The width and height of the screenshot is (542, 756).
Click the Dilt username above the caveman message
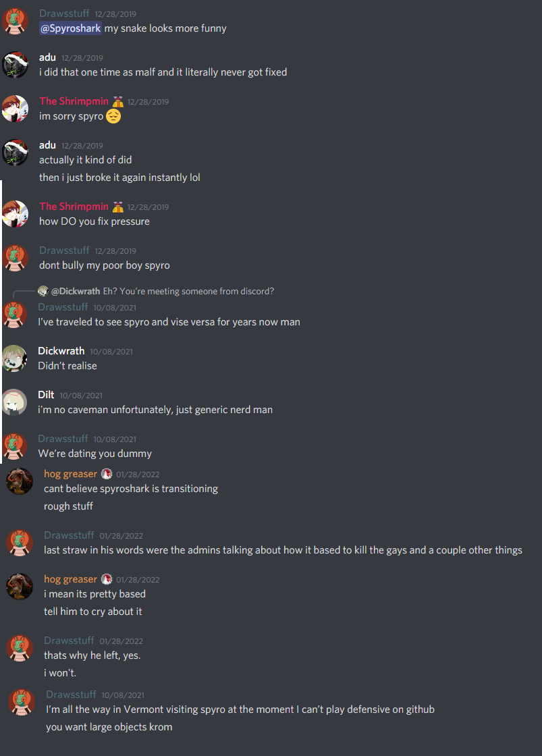pyautogui.click(x=46, y=395)
